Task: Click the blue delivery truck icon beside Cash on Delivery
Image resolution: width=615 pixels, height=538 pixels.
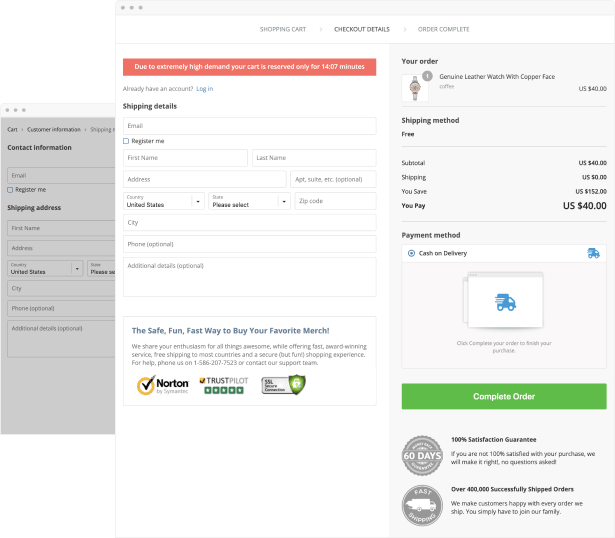Action: tap(593, 253)
